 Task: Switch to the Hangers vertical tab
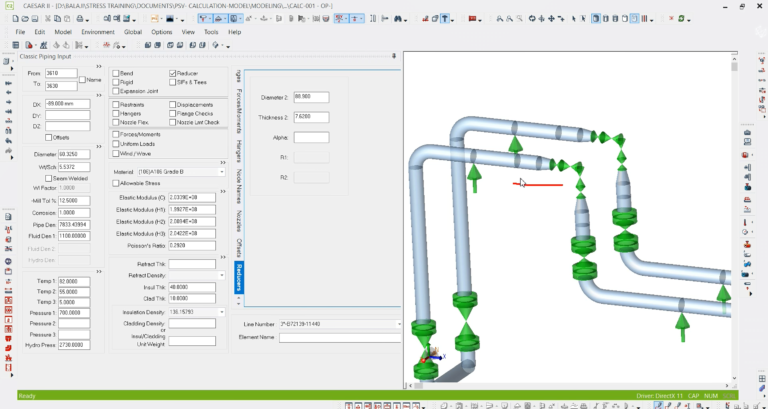coord(239,151)
